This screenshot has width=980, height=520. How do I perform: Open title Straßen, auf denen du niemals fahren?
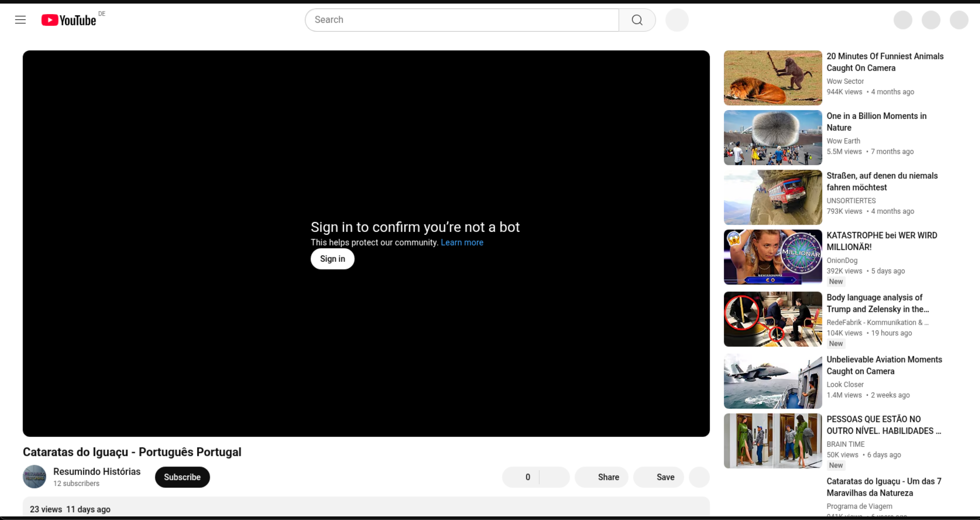coord(882,182)
